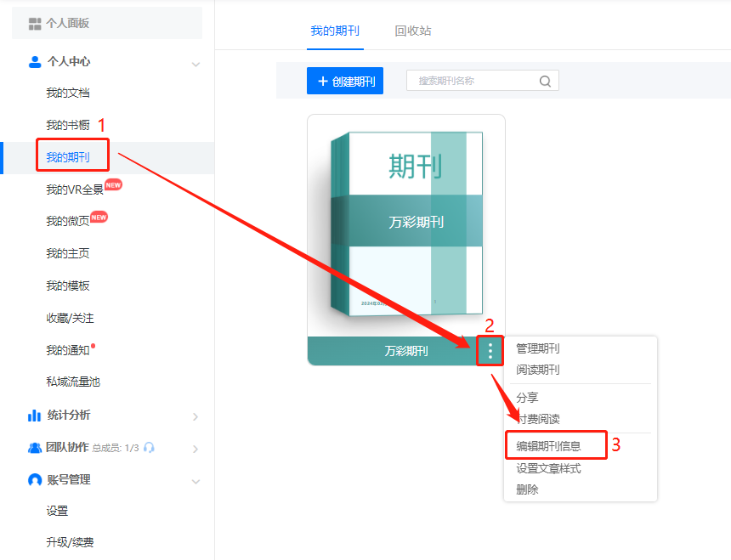Expand the 团队协作 section arrow

click(x=195, y=449)
